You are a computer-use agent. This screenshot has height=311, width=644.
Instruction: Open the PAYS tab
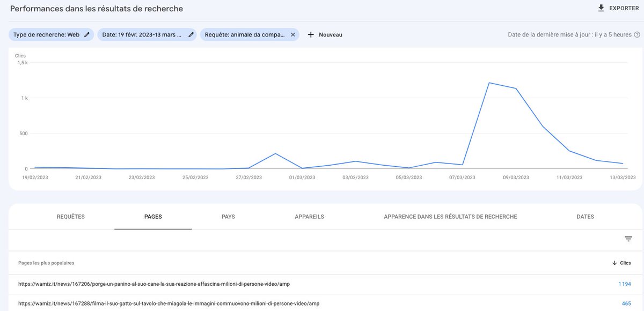pos(229,217)
